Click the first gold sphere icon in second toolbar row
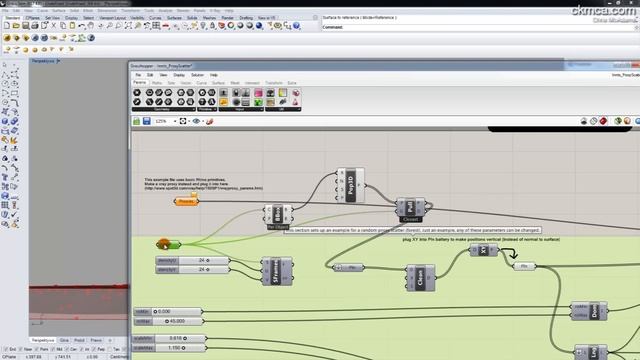Image resolution: width=640 pixels, height=360 pixels. pyautogui.click(x=7, y=38)
